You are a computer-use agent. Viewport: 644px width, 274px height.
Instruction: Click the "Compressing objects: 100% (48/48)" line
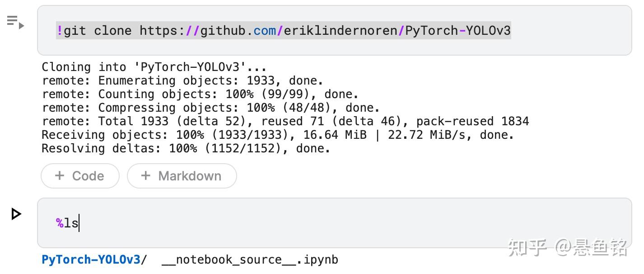(210, 108)
